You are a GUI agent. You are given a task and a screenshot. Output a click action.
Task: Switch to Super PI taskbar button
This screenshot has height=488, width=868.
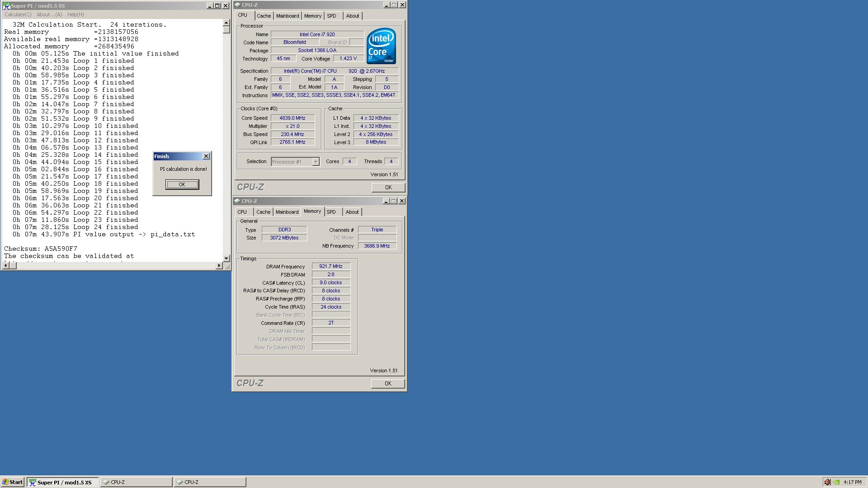(62, 482)
